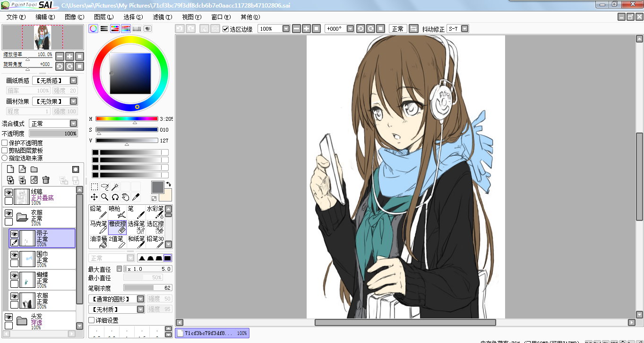Viewport: 644px width, 343px height.
Task: Zoom in canvas with toolbar plus button
Action: pyautogui.click(x=306, y=29)
